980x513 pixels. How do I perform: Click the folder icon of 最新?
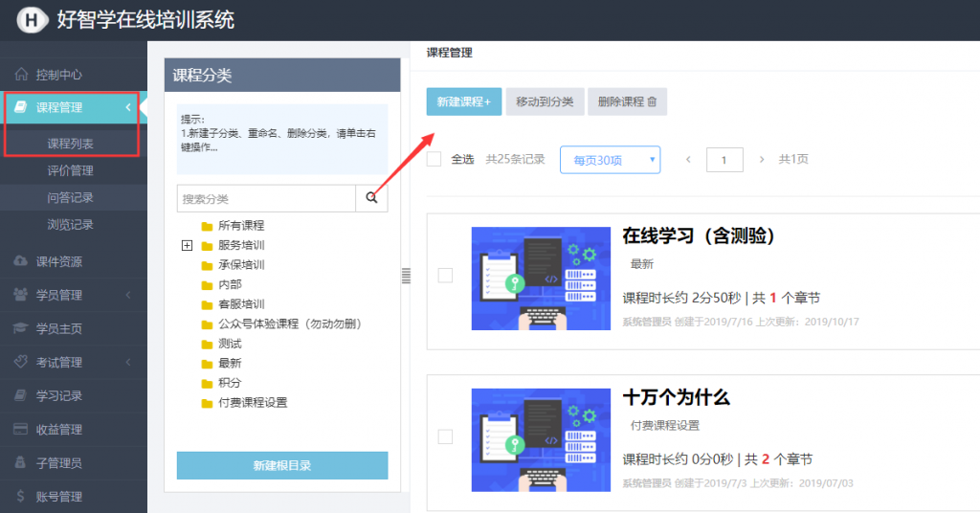207,364
